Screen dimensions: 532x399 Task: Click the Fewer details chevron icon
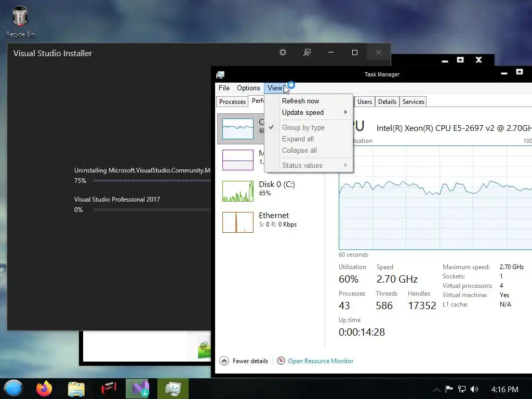[x=224, y=361]
